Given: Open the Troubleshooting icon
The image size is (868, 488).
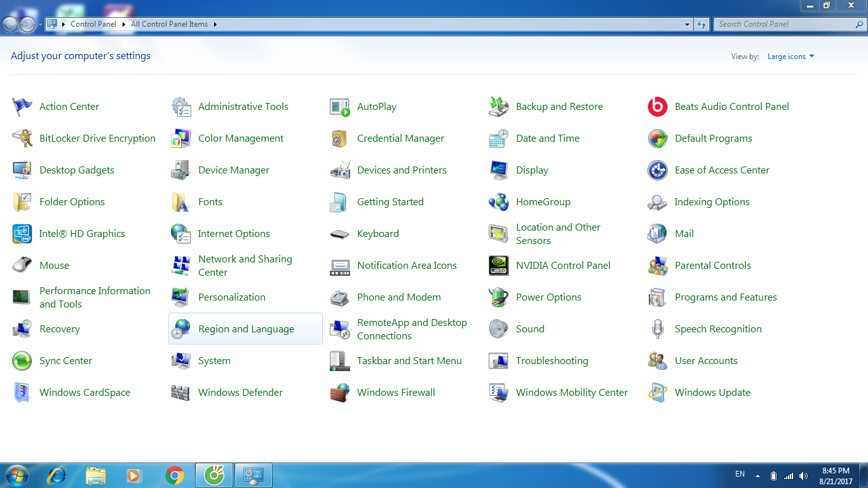Looking at the screenshot, I should tap(499, 361).
